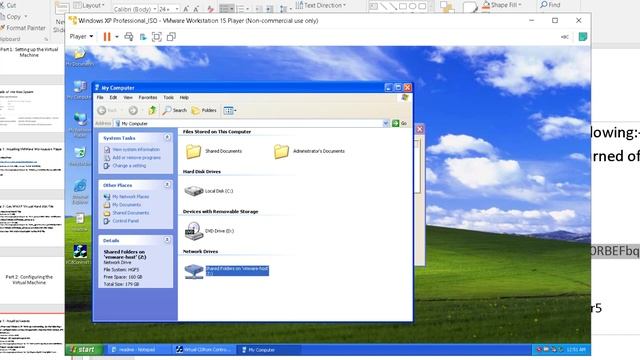Screen dimensions: 640x360
Task: Select My Computer icon on XP desktop
Action: click(80, 90)
